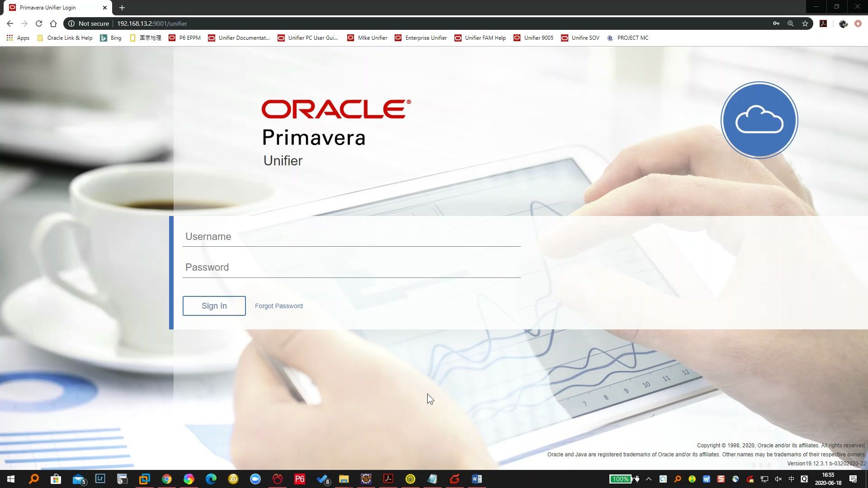868x488 pixels.
Task: Open the Apps bookmark shortcut
Action: [x=18, y=38]
